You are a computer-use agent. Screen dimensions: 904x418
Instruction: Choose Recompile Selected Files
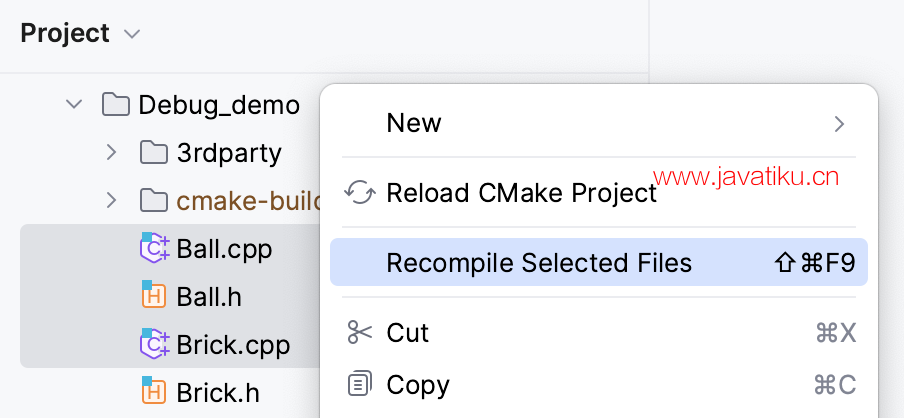tap(599, 262)
